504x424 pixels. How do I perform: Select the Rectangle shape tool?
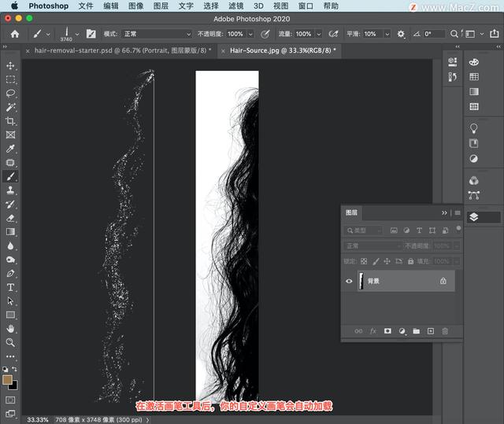pos(10,315)
